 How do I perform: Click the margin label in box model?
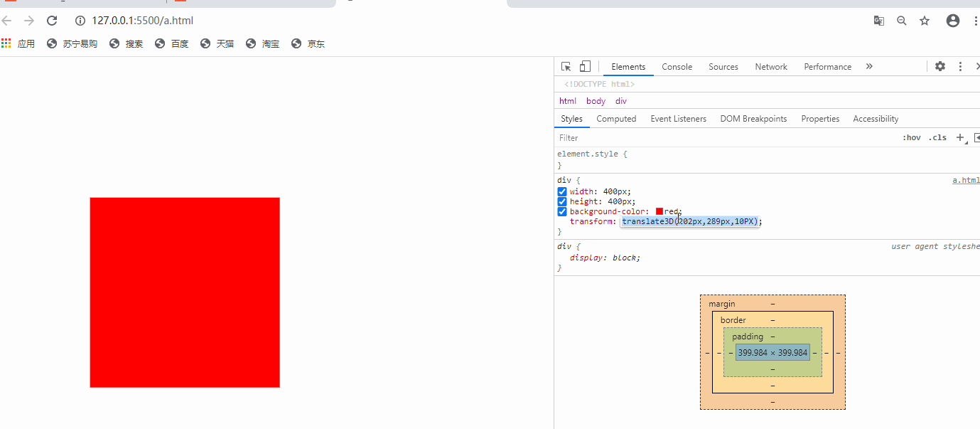point(722,304)
